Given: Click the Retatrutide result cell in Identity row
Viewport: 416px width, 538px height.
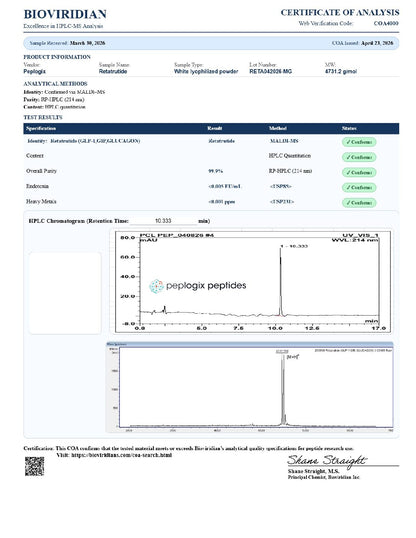Looking at the screenshot, I should click(x=221, y=141).
